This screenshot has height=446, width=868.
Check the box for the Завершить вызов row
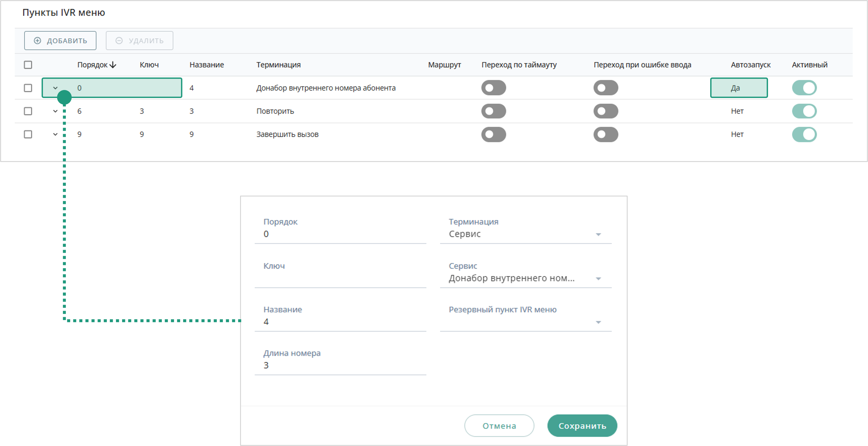(28, 134)
